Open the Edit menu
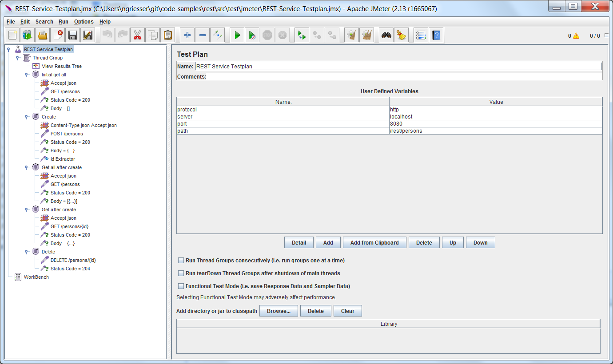This screenshot has height=364, width=613. click(x=25, y=22)
